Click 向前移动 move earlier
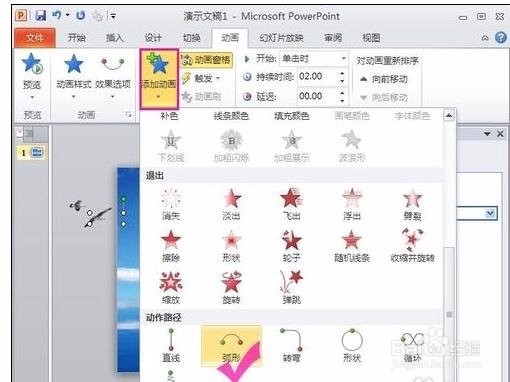Image resolution: width=510 pixels, height=382 pixels. point(384,79)
